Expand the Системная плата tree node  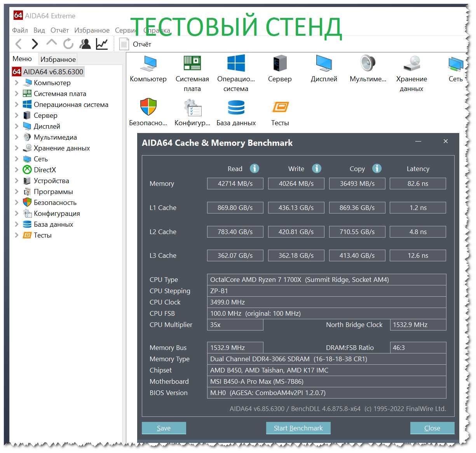pyautogui.click(x=16, y=93)
